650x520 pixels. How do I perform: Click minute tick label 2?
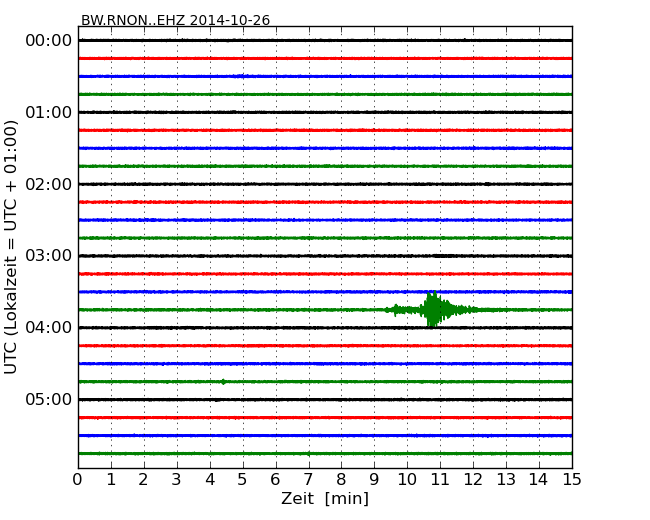point(143,480)
